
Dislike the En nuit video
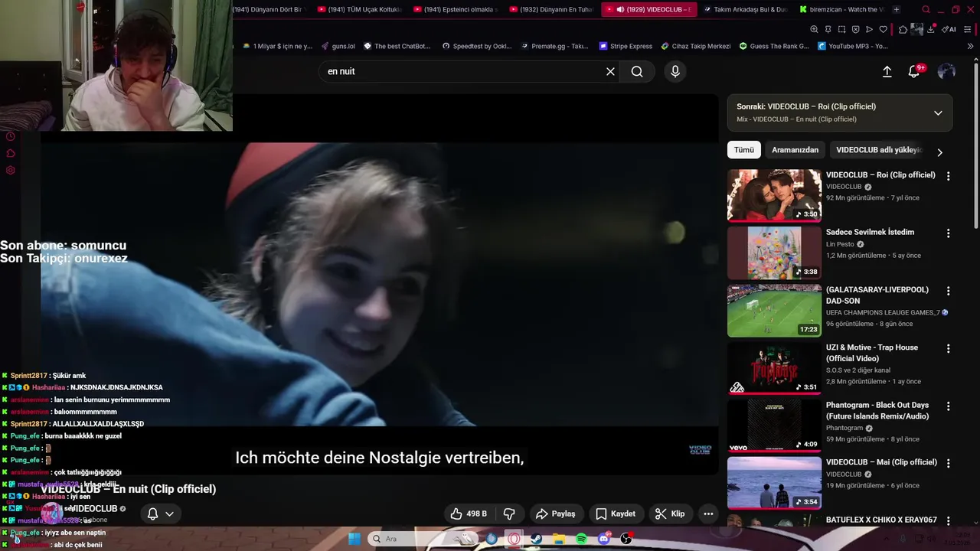[x=509, y=514]
